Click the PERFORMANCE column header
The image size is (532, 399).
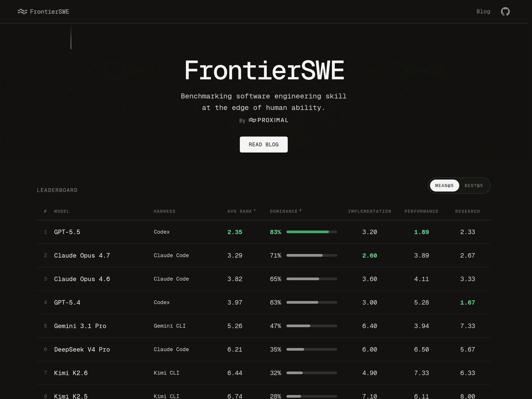(x=421, y=211)
